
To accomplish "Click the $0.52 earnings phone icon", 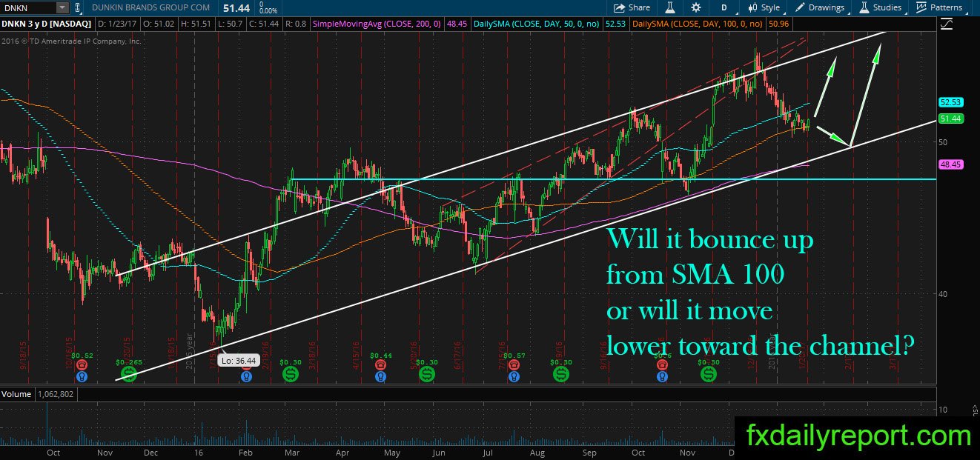I will click(81, 364).
